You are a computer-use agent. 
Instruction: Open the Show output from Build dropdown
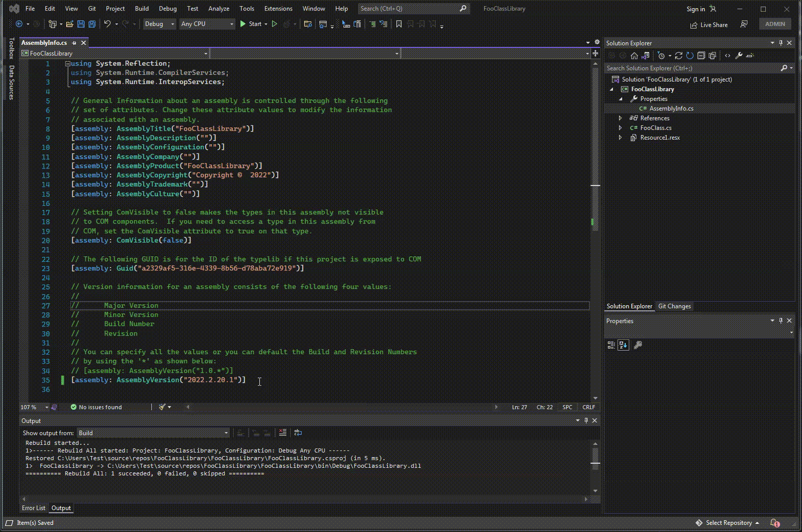(153, 433)
